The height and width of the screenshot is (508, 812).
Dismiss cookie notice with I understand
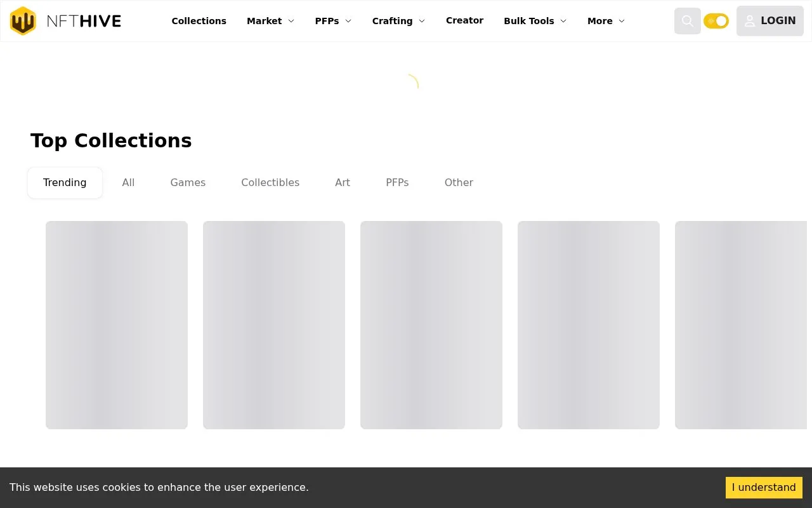pyautogui.click(x=764, y=488)
